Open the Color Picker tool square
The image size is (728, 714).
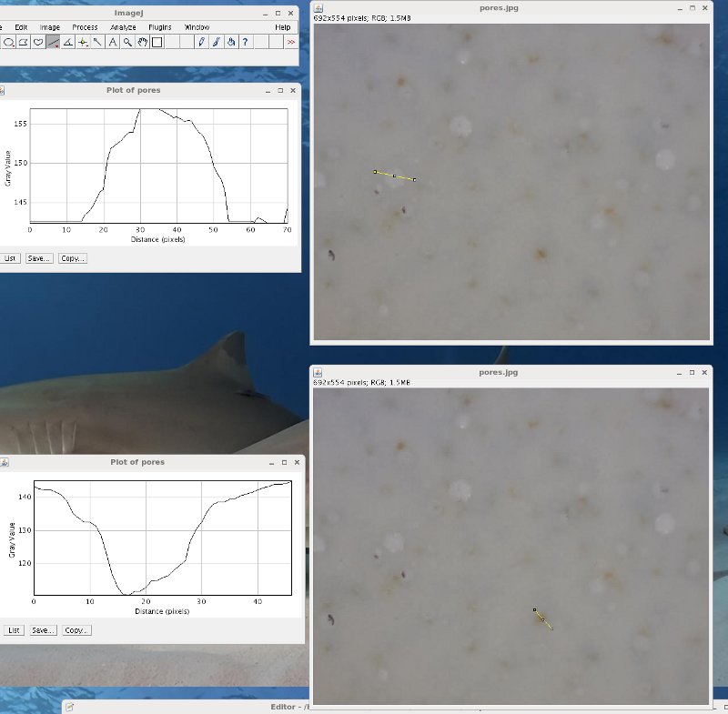[157, 42]
